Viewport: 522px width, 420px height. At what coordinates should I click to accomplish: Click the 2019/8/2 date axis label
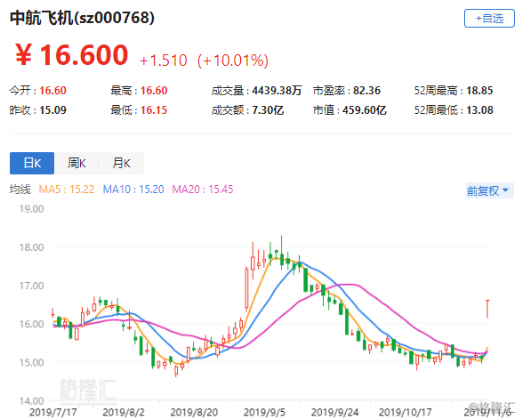[x=124, y=412]
